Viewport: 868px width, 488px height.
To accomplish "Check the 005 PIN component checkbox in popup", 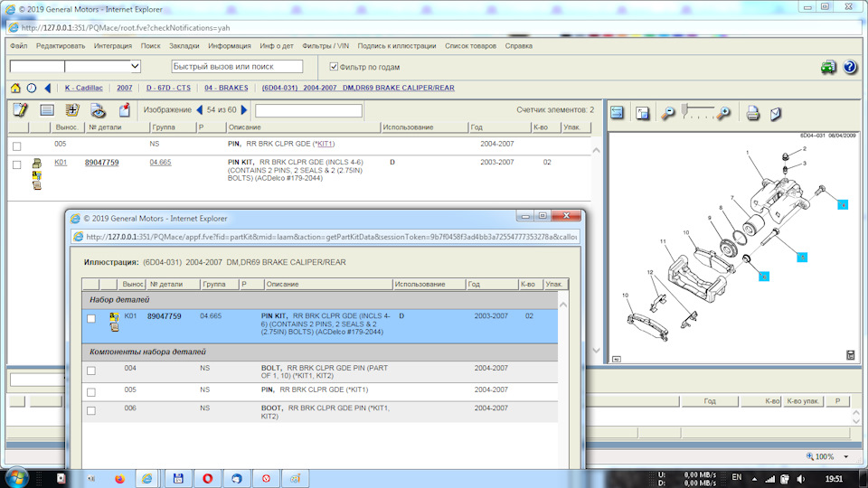I will [91, 392].
